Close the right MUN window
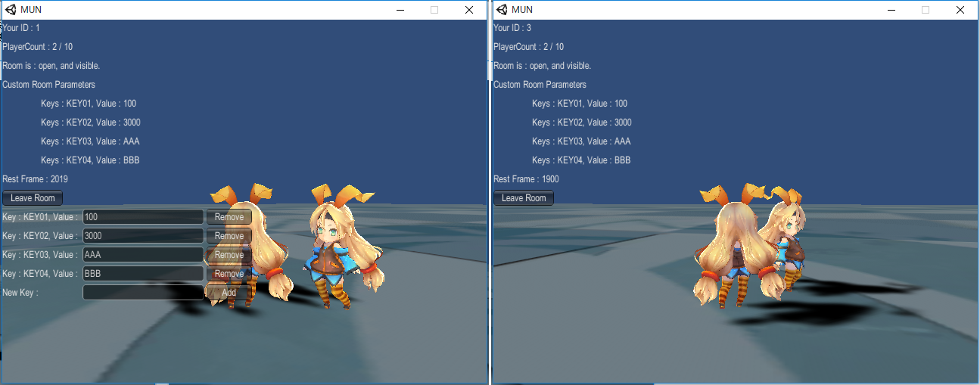This screenshot has height=385, width=980. 960,10
